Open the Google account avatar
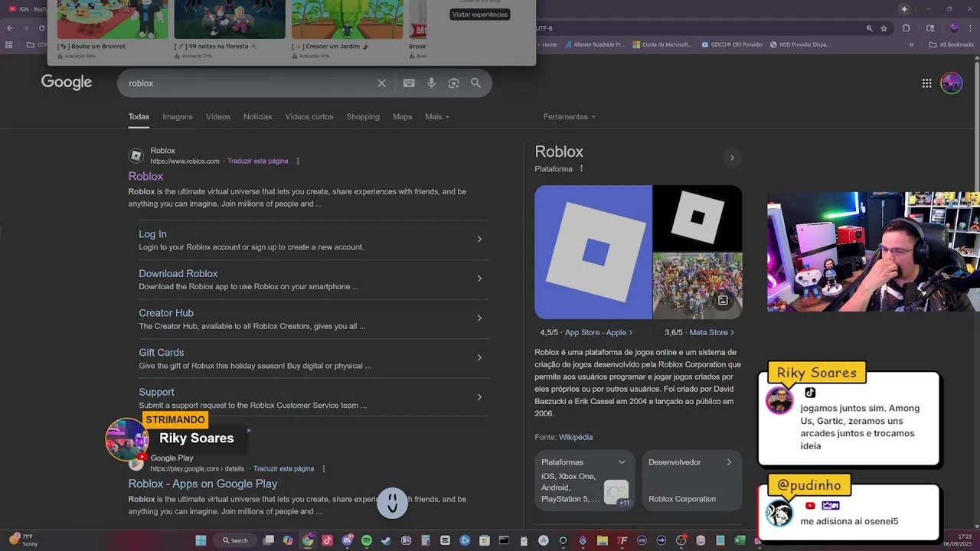The width and height of the screenshot is (980, 551). click(952, 83)
